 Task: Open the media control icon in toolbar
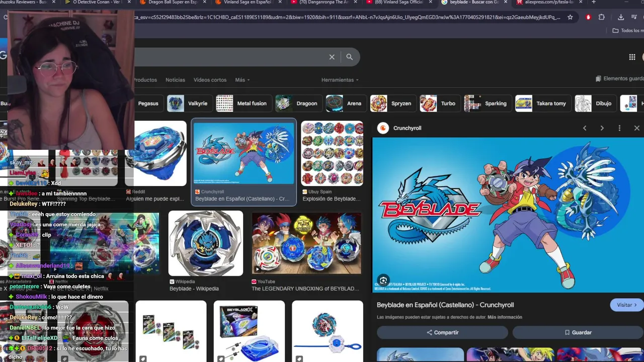coord(634,17)
